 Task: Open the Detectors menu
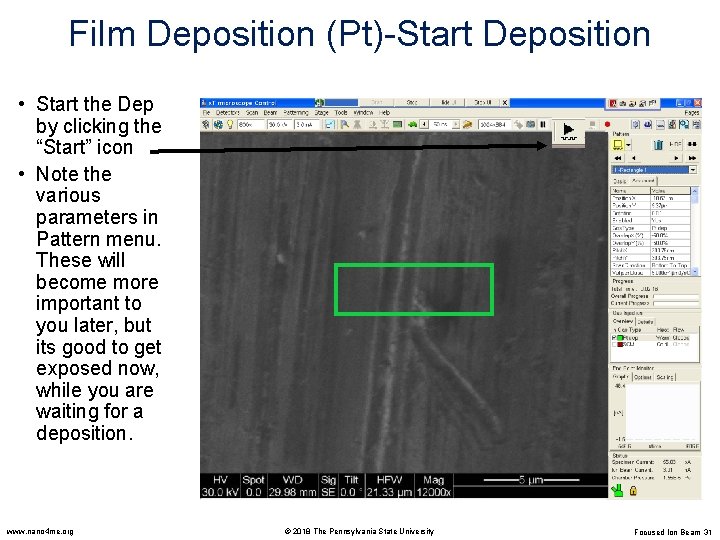click(x=227, y=112)
